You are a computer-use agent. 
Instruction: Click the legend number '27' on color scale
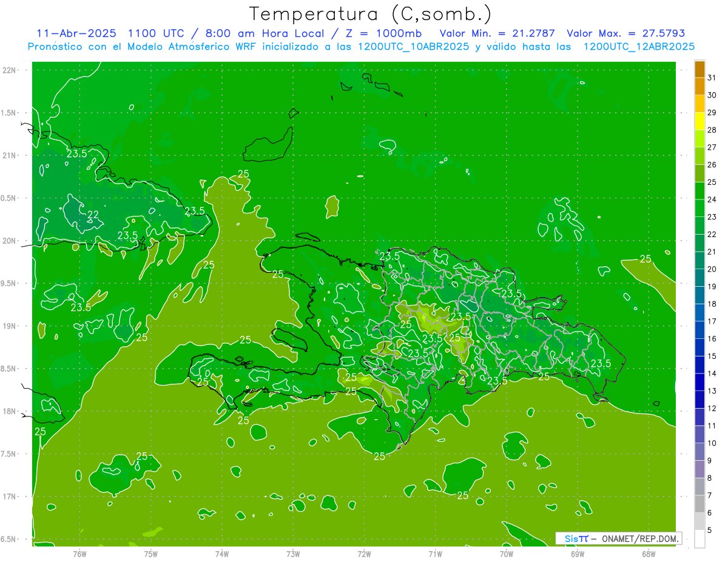(x=712, y=147)
